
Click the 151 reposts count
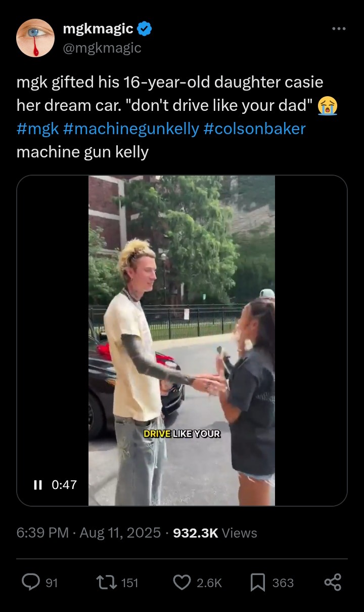point(130,583)
